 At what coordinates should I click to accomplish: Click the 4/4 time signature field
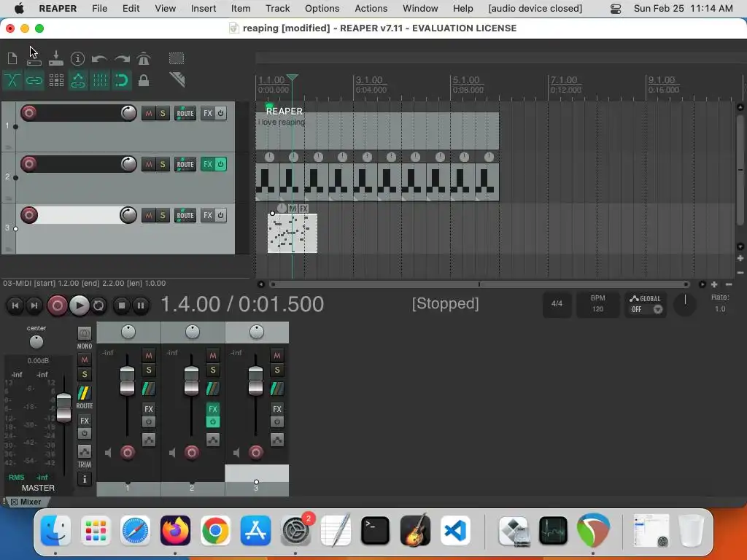(557, 304)
